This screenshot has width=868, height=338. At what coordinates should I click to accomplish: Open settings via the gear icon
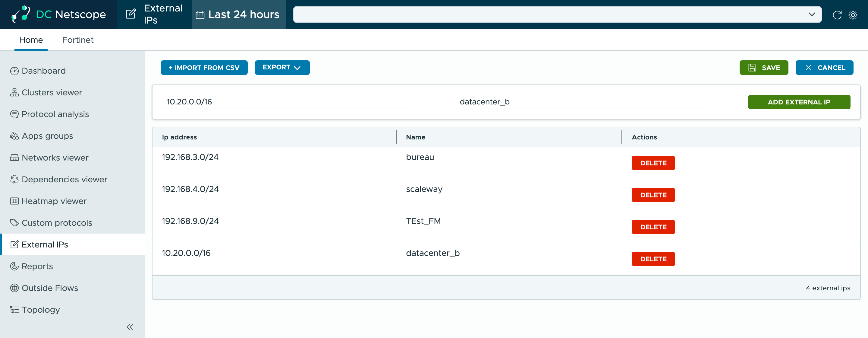tap(853, 15)
